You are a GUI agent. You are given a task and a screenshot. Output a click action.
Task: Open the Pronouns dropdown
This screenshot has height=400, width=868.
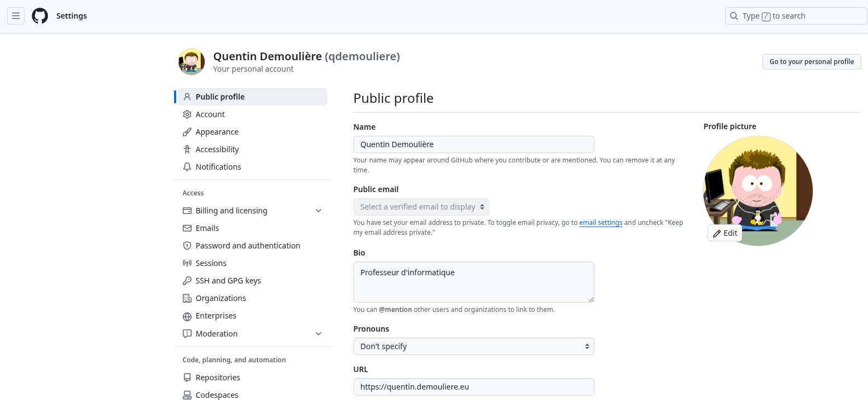(x=473, y=346)
